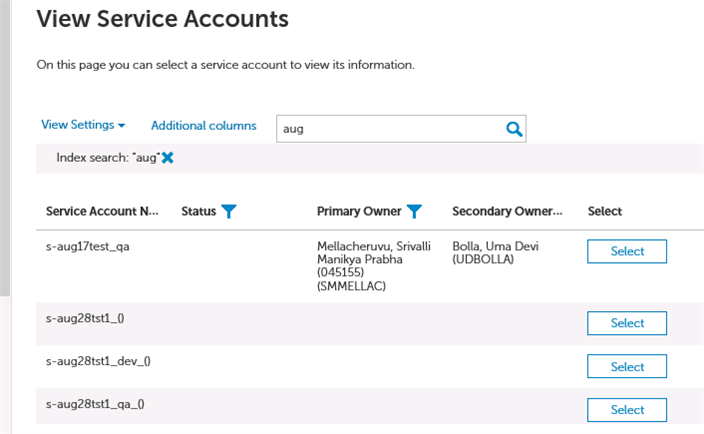The height and width of the screenshot is (434, 704).
Task: Select the s-aug28tst1_dev_() service account
Action: [x=627, y=366]
